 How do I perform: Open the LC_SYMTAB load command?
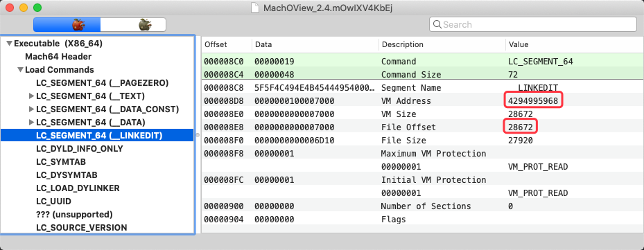pyautogui.click(x=61, y=162)
